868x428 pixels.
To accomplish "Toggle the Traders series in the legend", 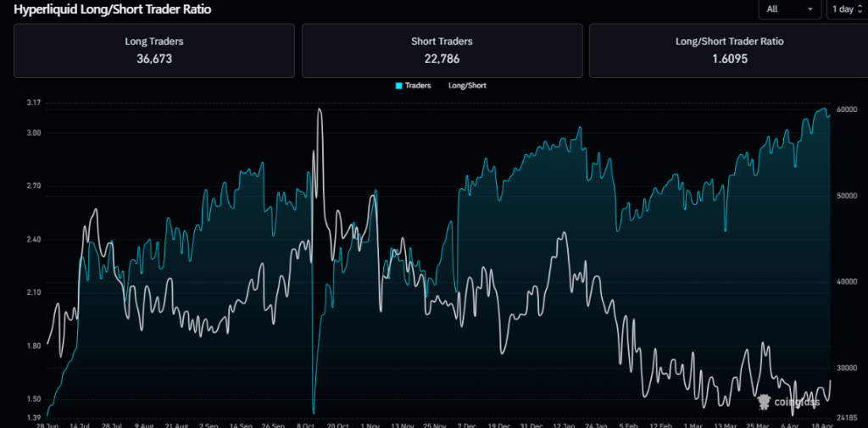I will 417,86.
